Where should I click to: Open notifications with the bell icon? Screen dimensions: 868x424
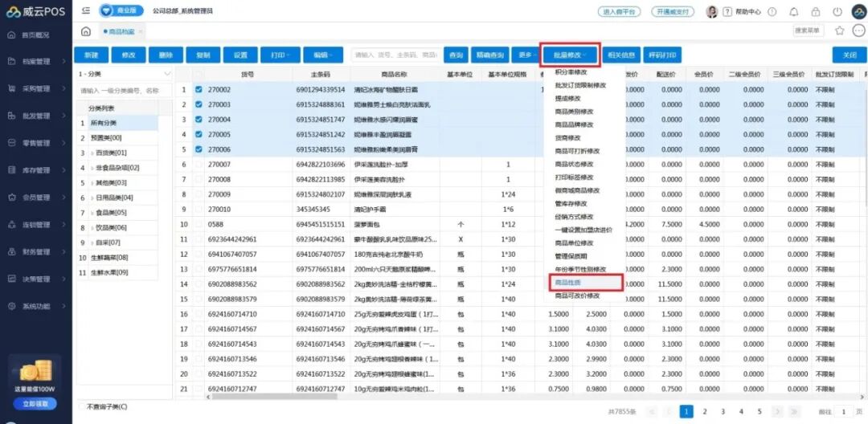(x=793, y=12)
